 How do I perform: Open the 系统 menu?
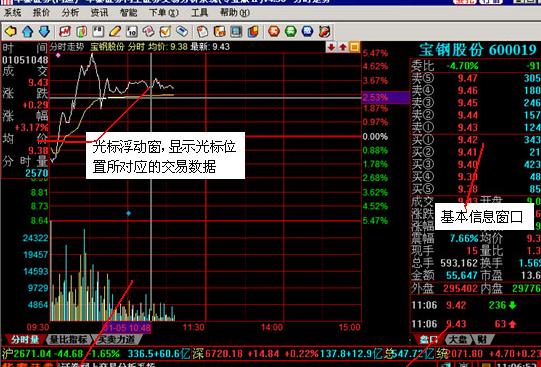(12, 13)
